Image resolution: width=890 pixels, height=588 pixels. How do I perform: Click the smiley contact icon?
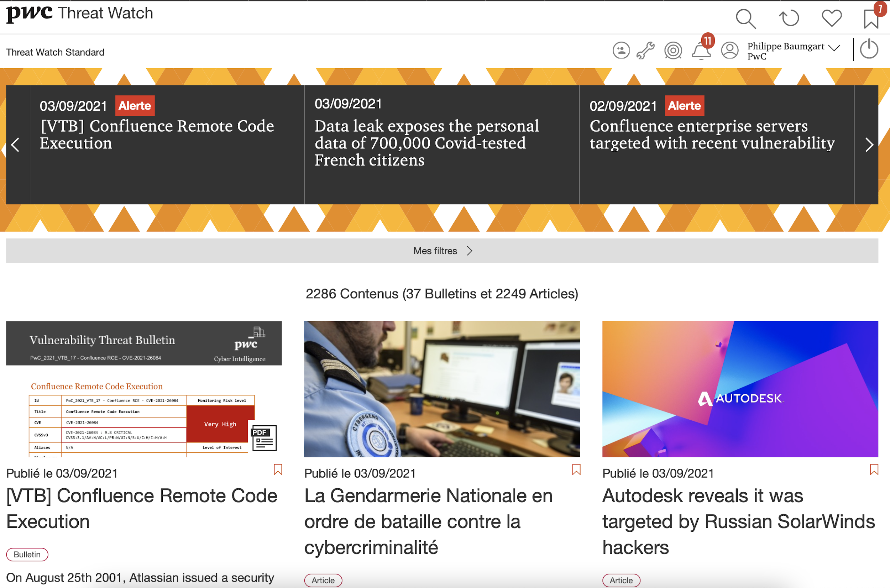pos(621,50)
